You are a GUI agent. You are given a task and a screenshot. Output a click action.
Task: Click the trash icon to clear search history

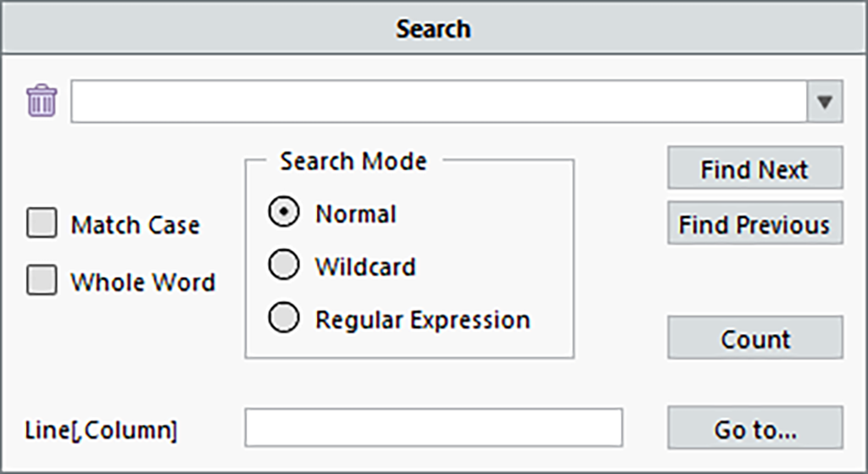tap(42, 101)
